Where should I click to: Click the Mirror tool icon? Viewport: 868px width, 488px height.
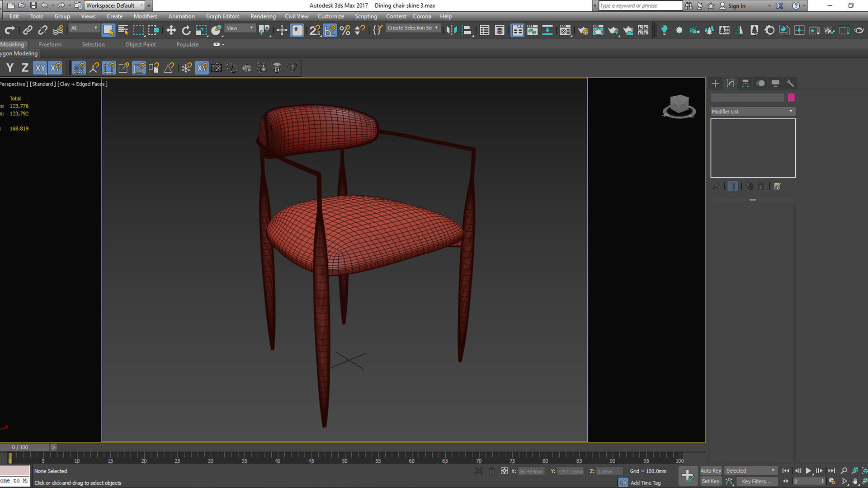pos(451,30)
